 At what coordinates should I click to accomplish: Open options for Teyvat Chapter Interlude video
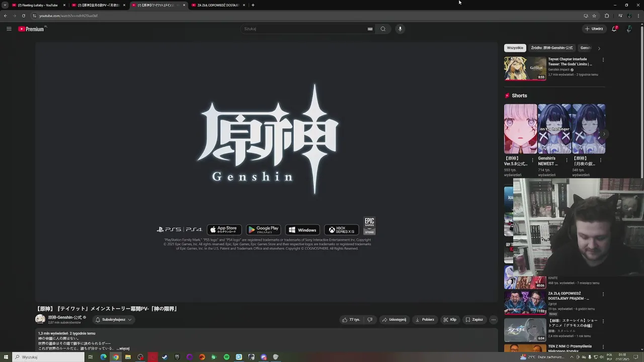pos(603,60)
